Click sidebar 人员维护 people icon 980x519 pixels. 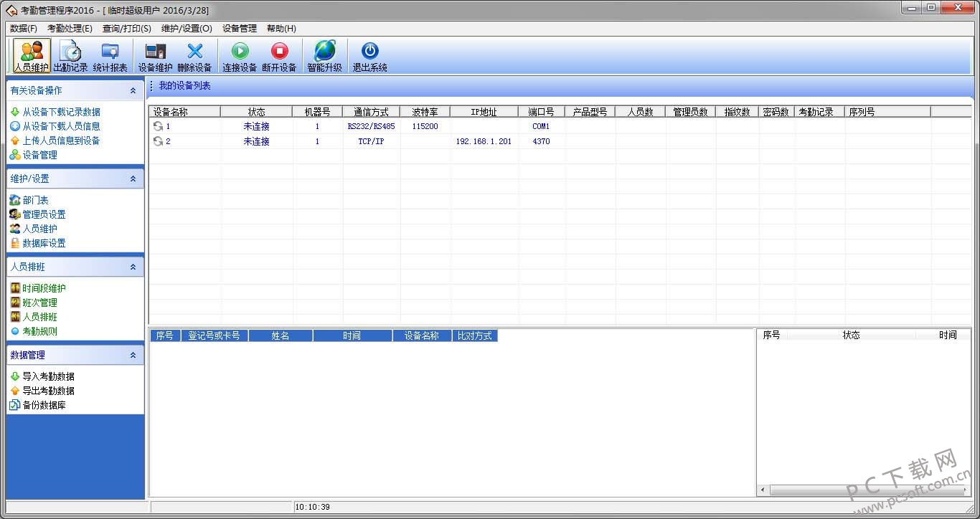pyautogui.click(x=15, y=229)
